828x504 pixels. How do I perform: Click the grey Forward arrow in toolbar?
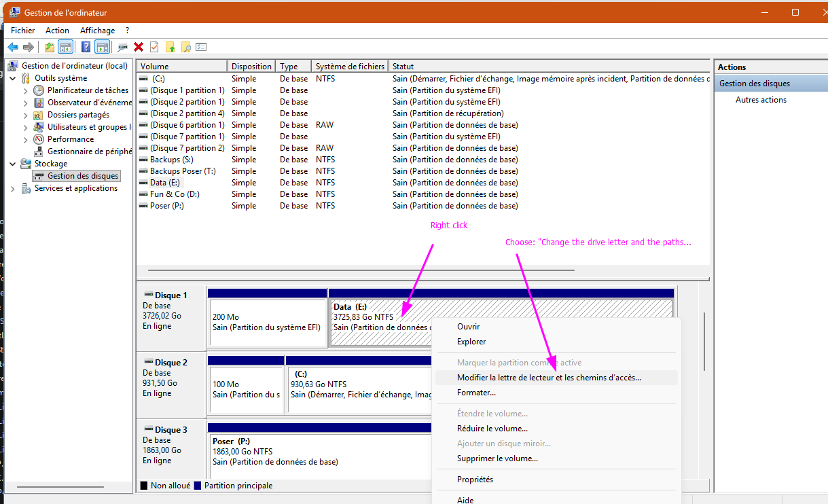point(28,47)
